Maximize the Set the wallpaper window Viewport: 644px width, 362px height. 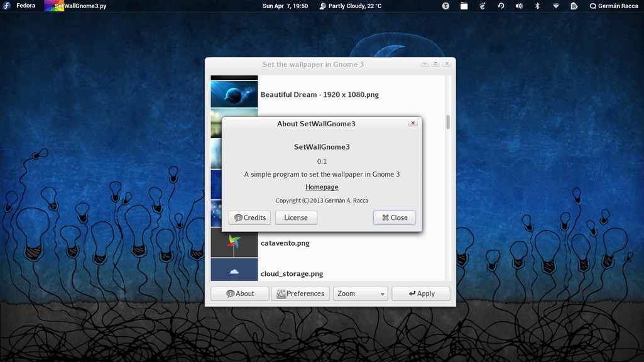(x=436, y=64)
